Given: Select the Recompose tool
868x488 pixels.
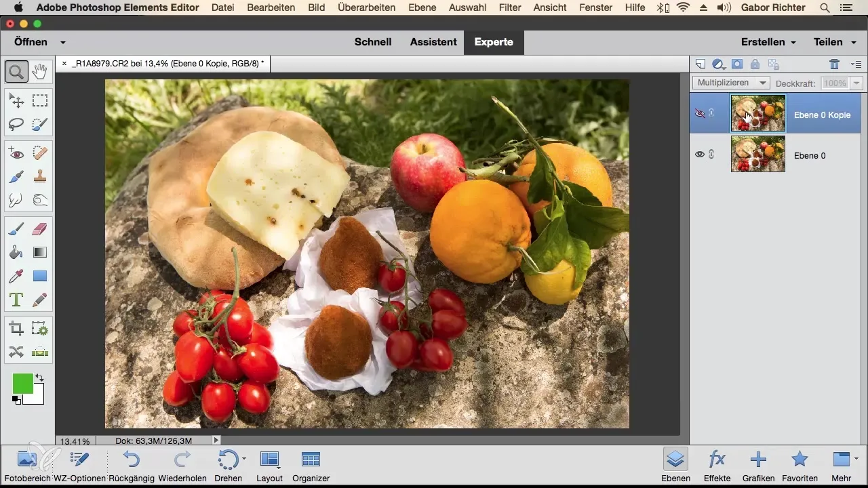Looking at the screenshot, I should (x=40, y=329).
